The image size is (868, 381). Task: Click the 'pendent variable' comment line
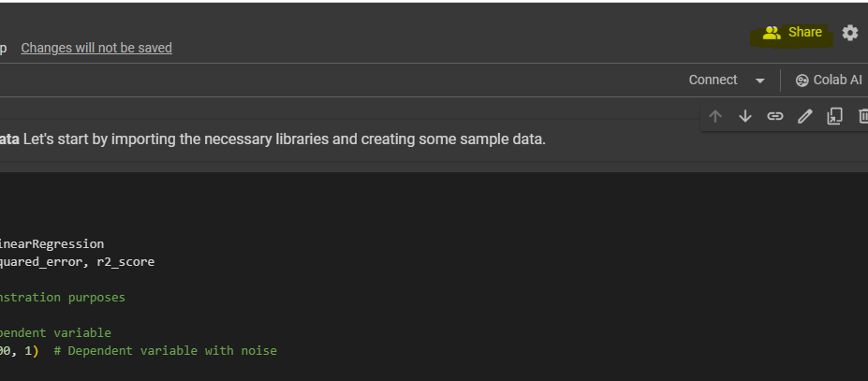pos(56,332)
